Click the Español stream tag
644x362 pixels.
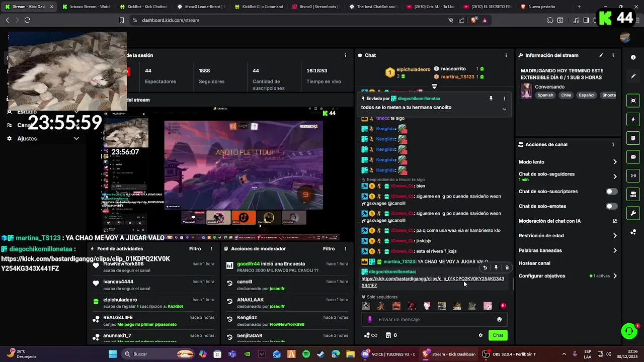point(586,95)
